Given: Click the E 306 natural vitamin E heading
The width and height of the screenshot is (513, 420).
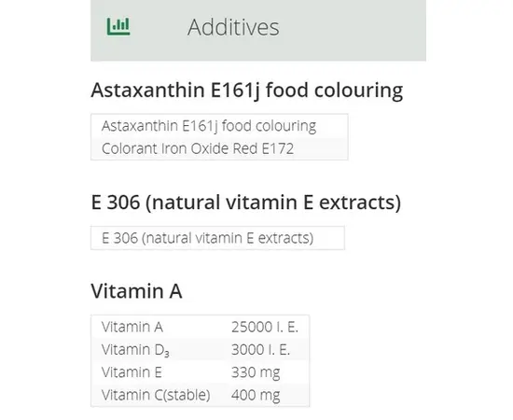Looking at the screenshot, I should coord(245,203).
